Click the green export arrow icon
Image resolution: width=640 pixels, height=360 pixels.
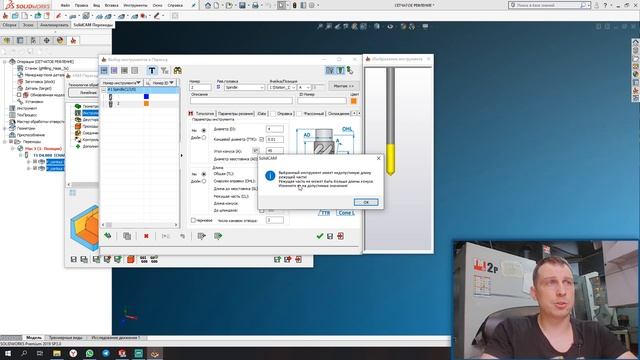pos(218,236)
